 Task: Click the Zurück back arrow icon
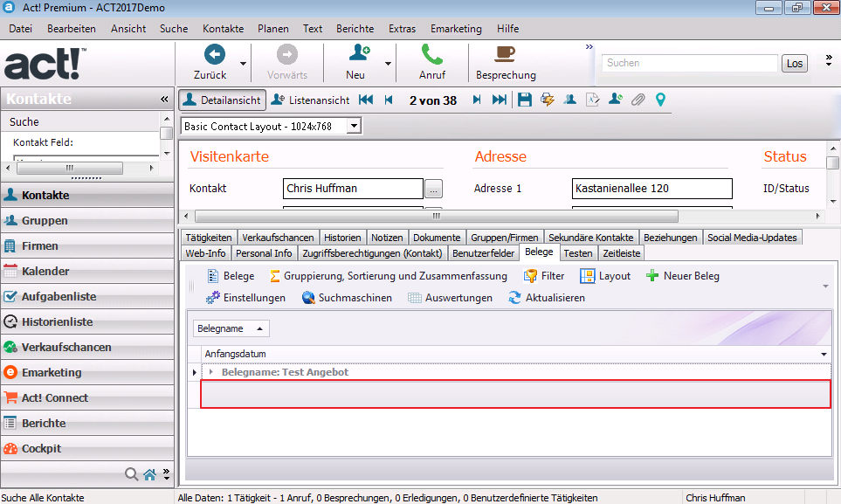point(215,54)
